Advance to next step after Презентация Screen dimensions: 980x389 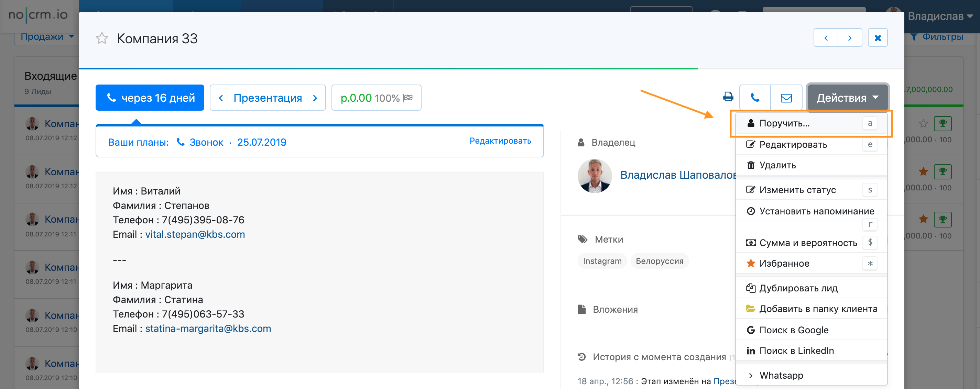click(315, 98)
